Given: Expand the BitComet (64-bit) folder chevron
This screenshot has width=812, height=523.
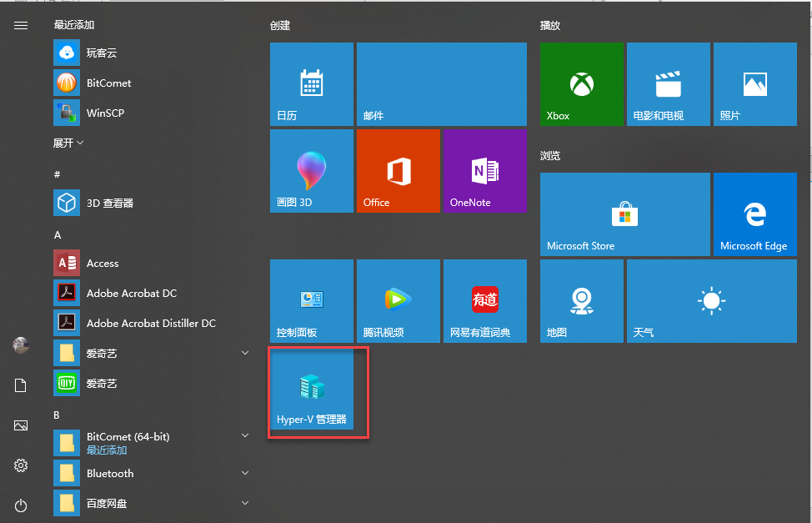Looking at the screenshot, I should click(x=245, y=435).
